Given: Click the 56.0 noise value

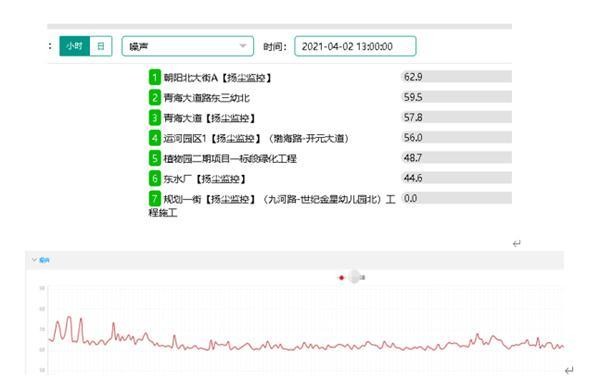Looking at the screenshot, I should coord(413,138).
